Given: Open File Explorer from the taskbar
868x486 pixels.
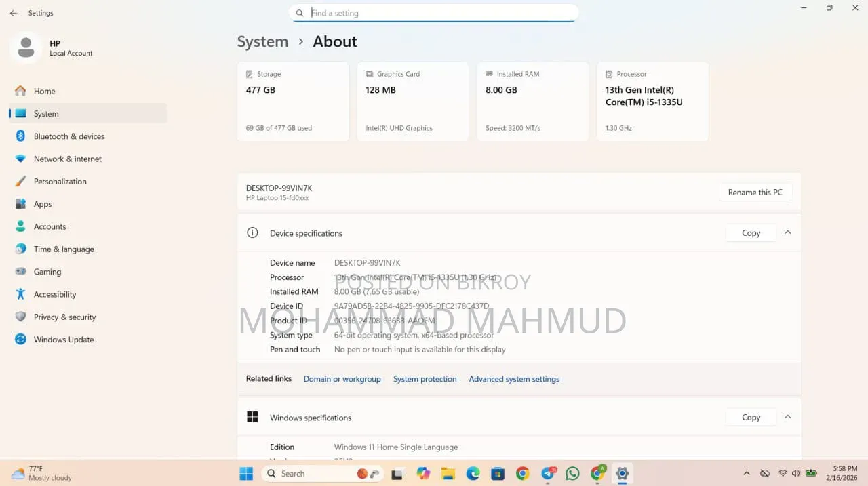Looking at the screenshot, I should click(x=448, y=473).
